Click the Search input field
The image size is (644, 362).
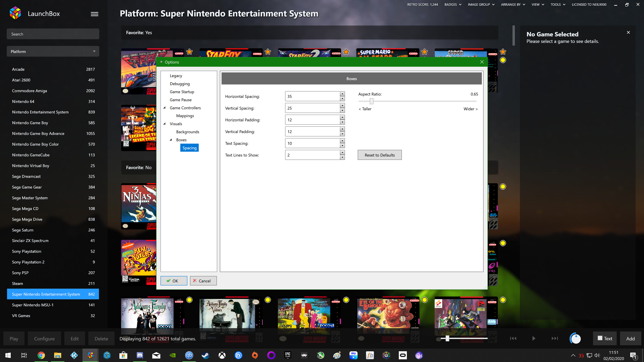[x=53, y=34]
